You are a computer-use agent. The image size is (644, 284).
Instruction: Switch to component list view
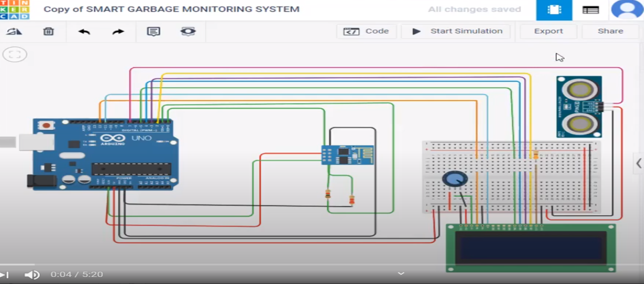pos(591,10)
